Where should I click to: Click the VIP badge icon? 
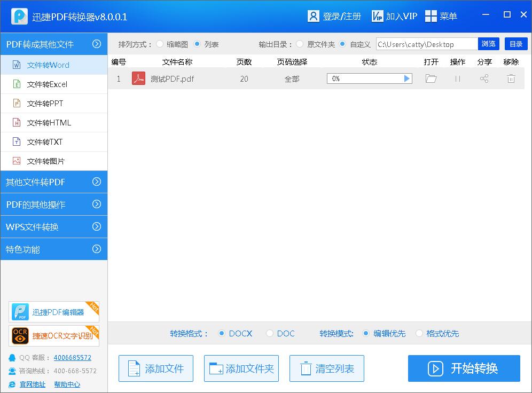pos(377,16)
